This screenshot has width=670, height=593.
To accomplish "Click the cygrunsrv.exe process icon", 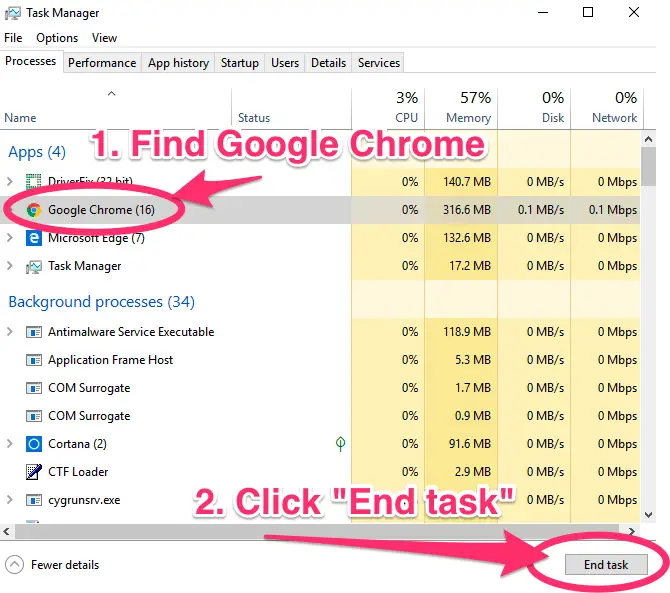I will 33,500.
